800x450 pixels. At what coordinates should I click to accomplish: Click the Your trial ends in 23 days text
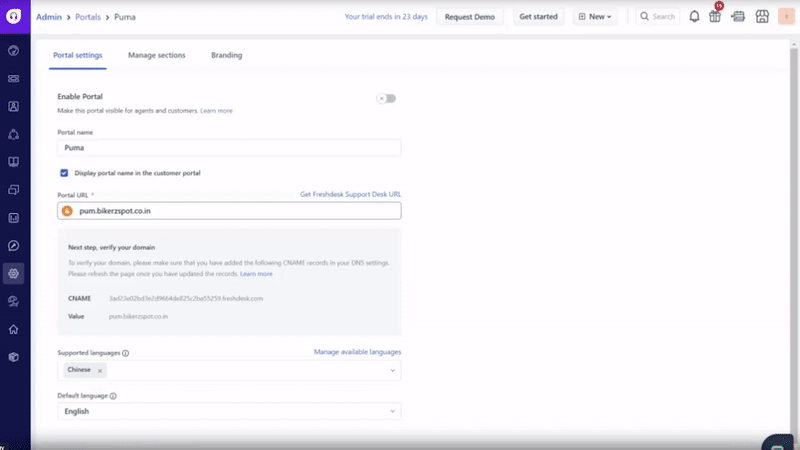coord(386,16)
